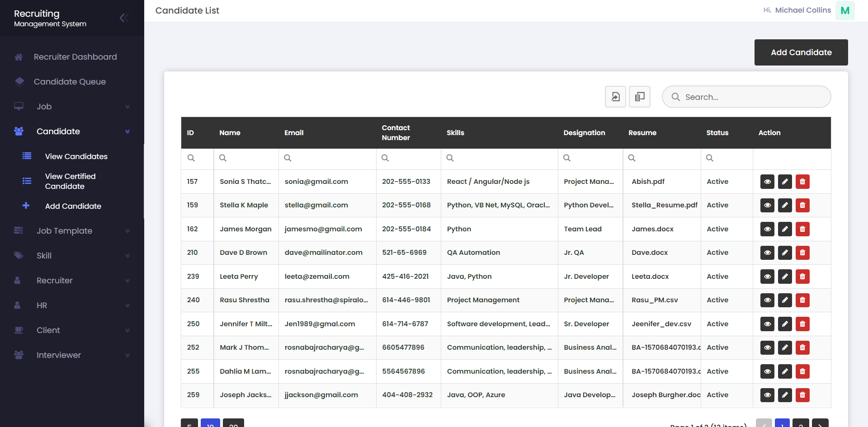The width and height of the screenshot is (868, 427).
Task: Click the user avatar M icon
Action: [844, 10]
